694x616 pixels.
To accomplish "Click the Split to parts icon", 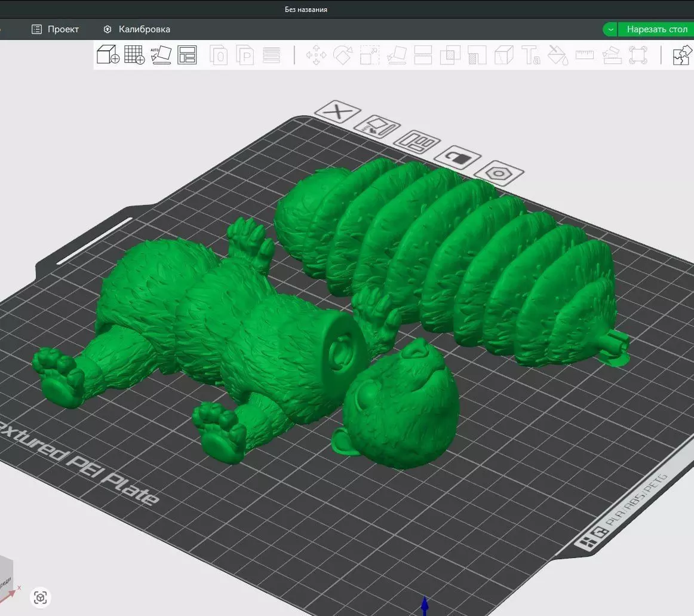I will click(x=245, y=56).
